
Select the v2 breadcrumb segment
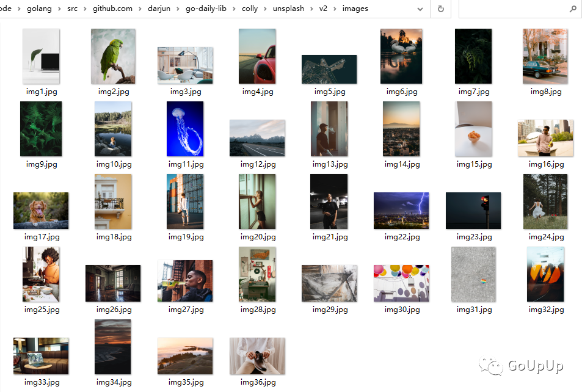[x=323, y=9]
